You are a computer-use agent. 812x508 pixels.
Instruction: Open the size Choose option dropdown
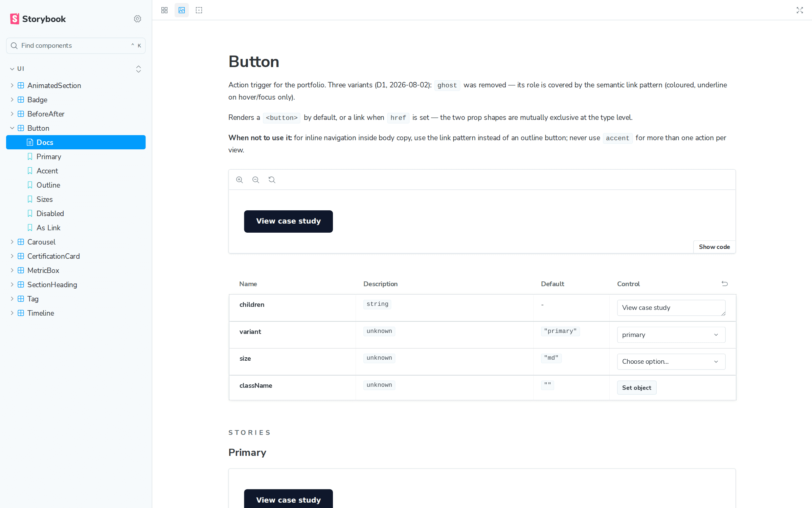[671, 362]
